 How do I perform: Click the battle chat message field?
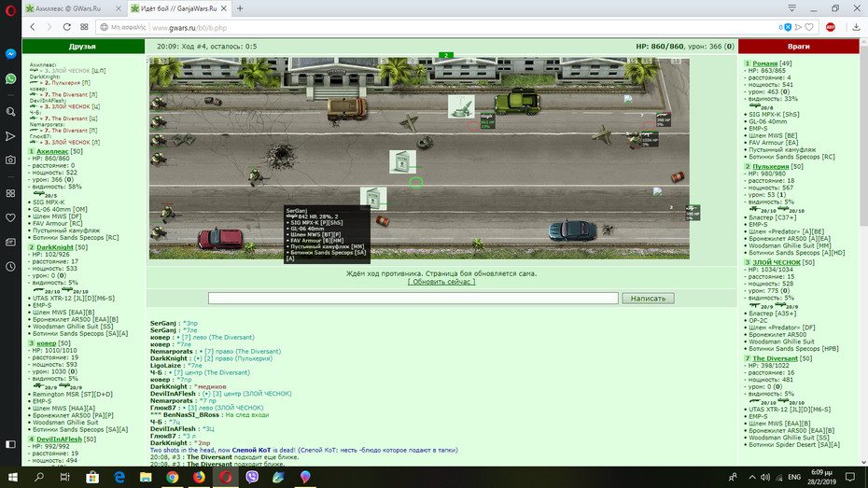(413, 299)
